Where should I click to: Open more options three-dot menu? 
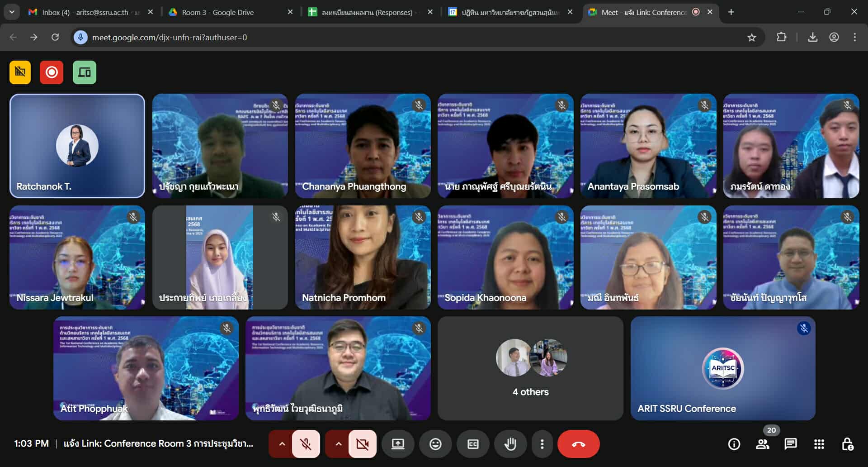542,444
